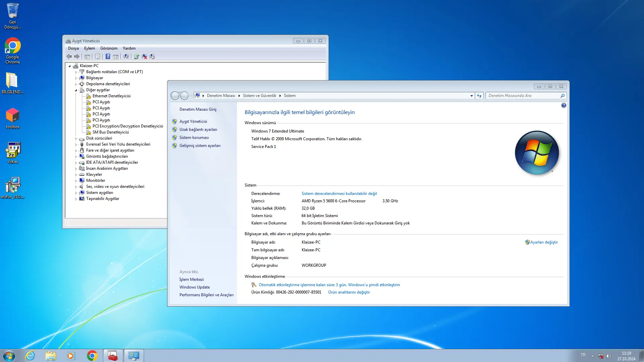This screenshot has width=644, height=362.
Task: Switch to the toolbox app in taskbar
Action: [x=113, y=356]
